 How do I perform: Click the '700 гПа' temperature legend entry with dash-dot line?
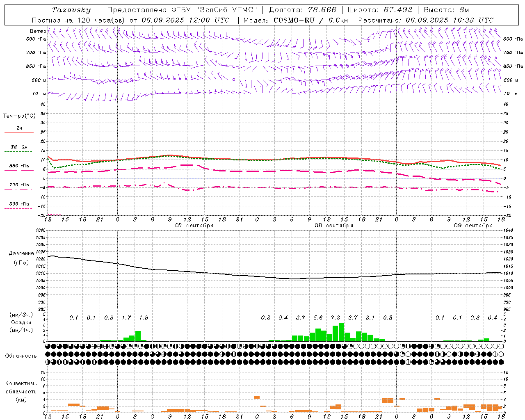point(19,185)
